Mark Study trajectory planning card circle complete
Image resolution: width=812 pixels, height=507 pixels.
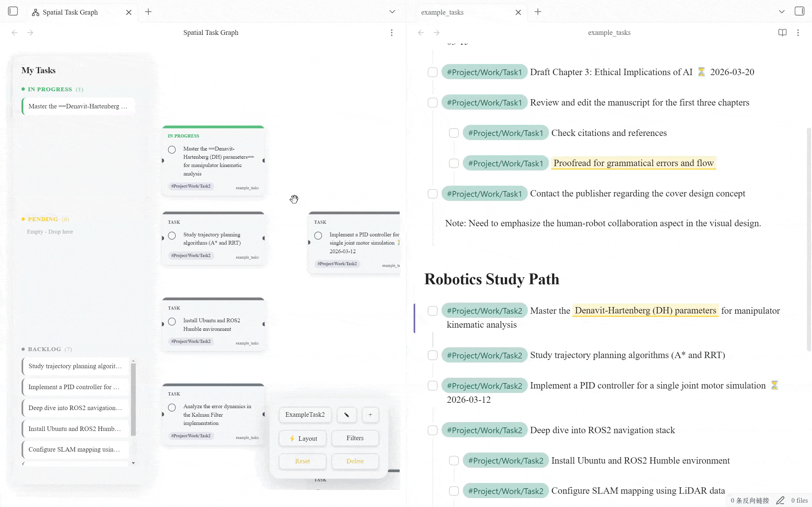tap(172, 236)
